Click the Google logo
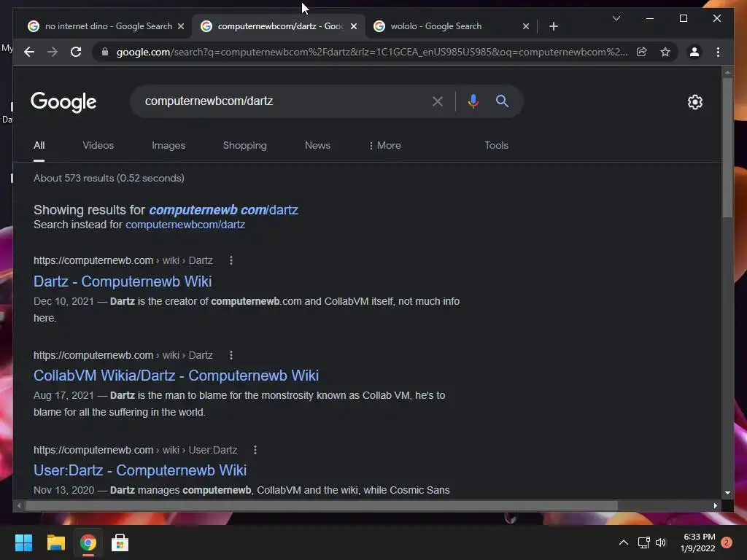Screen dimensions: 747x560 [x=63, y=102]
